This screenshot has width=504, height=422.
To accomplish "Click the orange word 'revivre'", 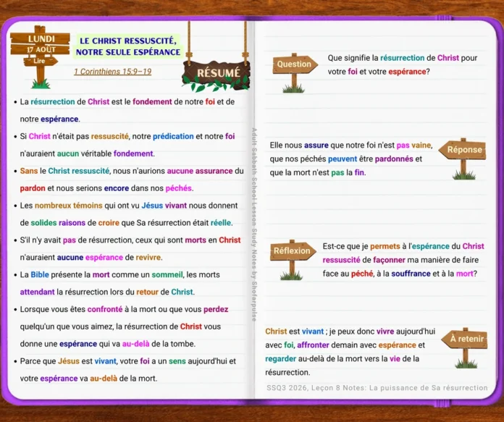I will pos(148,258).
